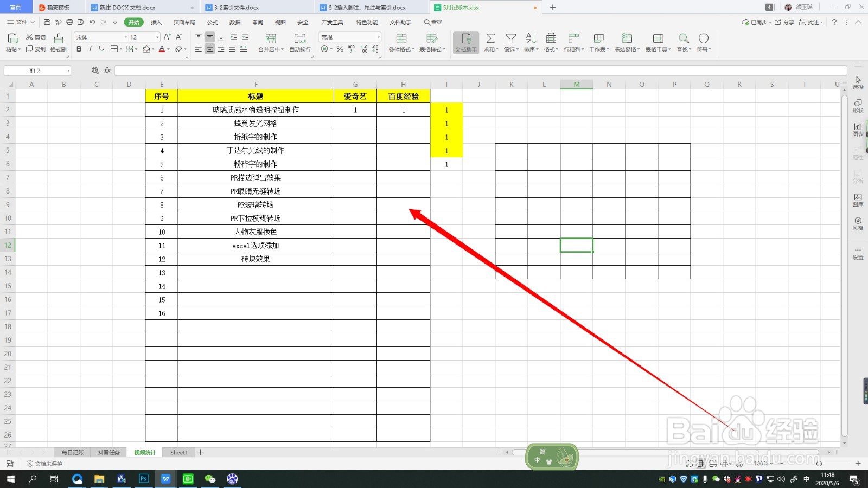Viewport: 868px width, 488px height.
Task: Click the thousands separator icon
Action: click(352, 49)
